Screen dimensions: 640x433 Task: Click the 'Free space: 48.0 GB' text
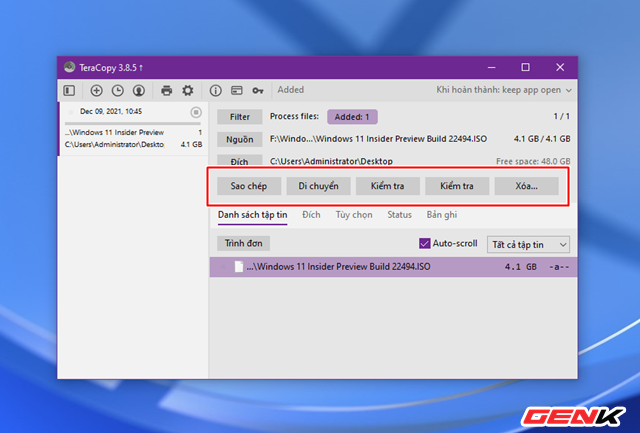coord(533,161)
